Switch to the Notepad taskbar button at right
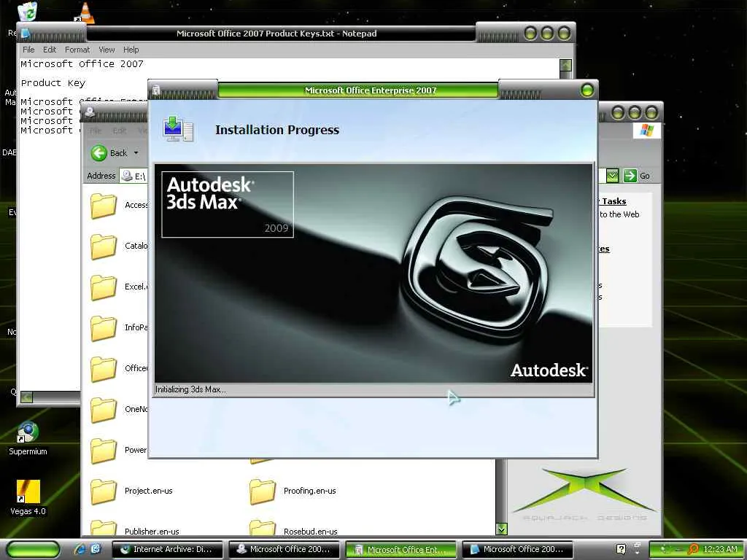Screen dimensions: 747x560 (x=517, y=550)
